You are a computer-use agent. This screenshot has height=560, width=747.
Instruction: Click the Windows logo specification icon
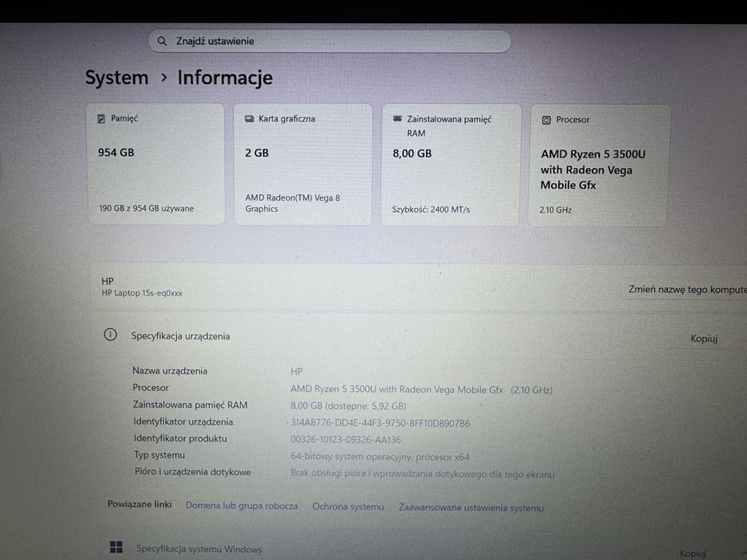(x=116, y=547)
